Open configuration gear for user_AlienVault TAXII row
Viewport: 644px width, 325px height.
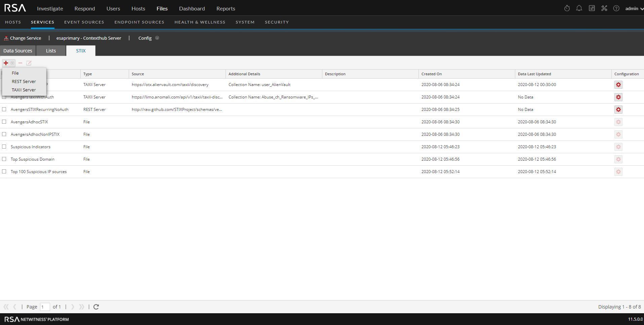618,85
